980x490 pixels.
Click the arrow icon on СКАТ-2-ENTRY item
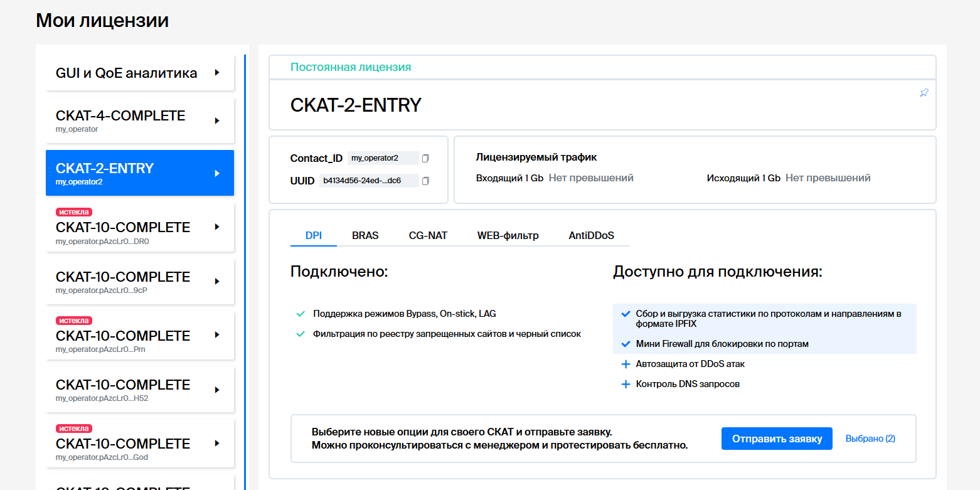tap(217, 173)
